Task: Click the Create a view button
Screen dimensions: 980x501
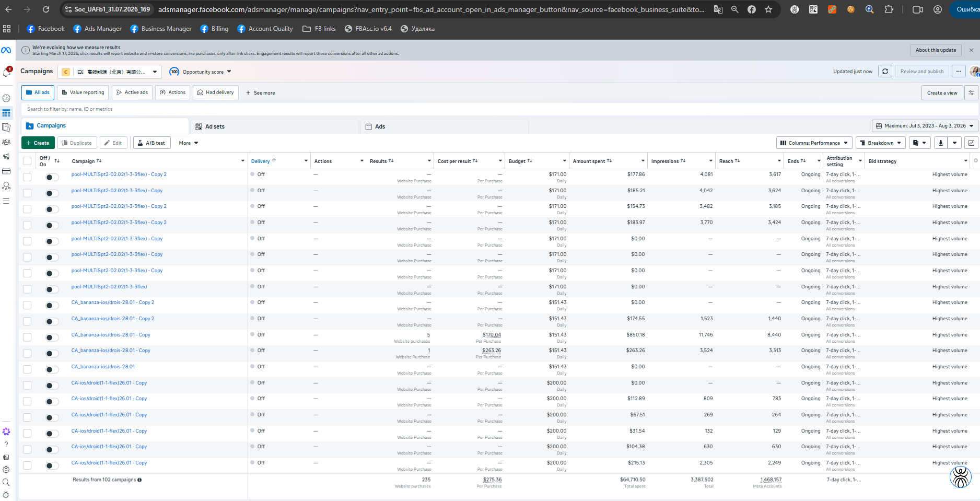Action: (x=942, y=93)
